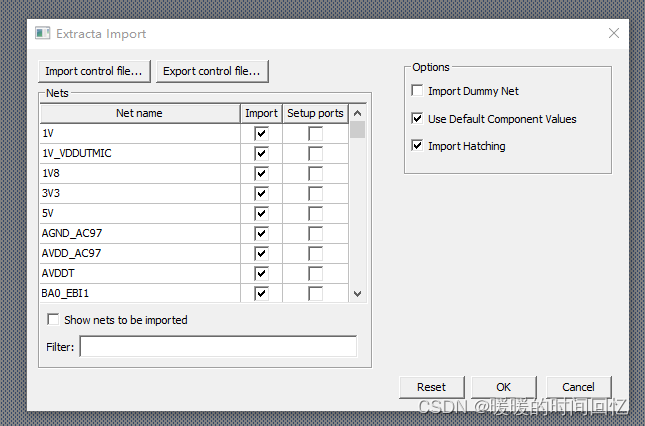Check Setup ports for net 5V
This screenshot has height=426, width=645.
tap(316, 214)
